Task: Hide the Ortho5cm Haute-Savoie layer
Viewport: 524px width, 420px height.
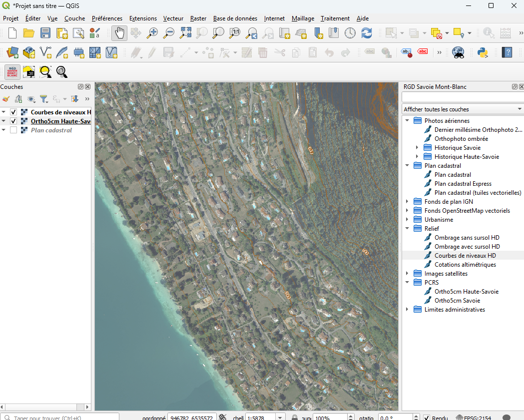Action: point(13,121)
